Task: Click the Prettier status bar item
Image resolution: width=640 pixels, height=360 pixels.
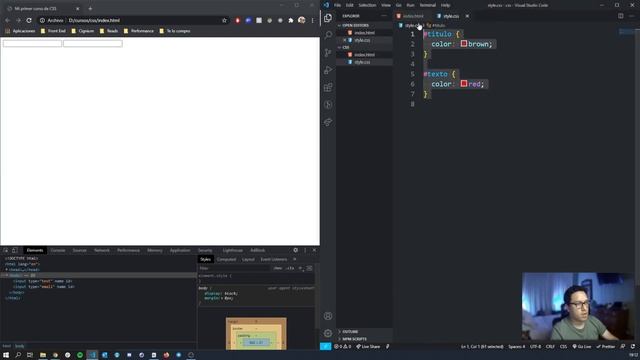Action: click(606, 347)
